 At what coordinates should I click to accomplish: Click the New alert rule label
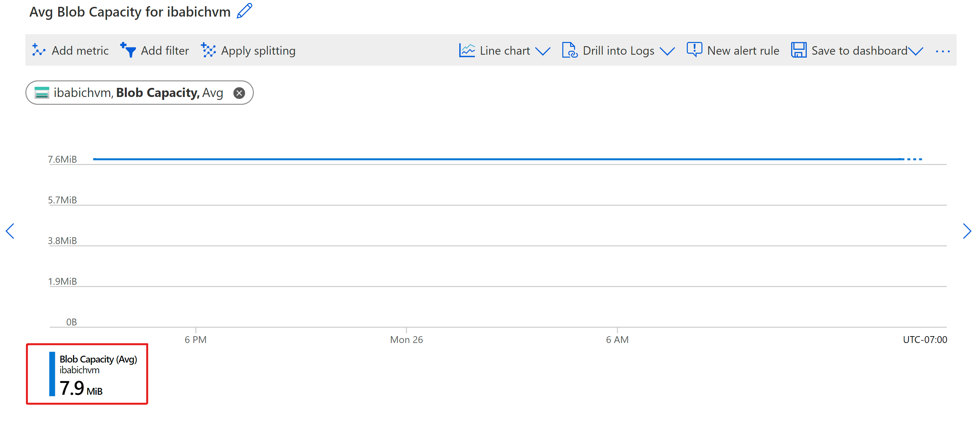743,51
